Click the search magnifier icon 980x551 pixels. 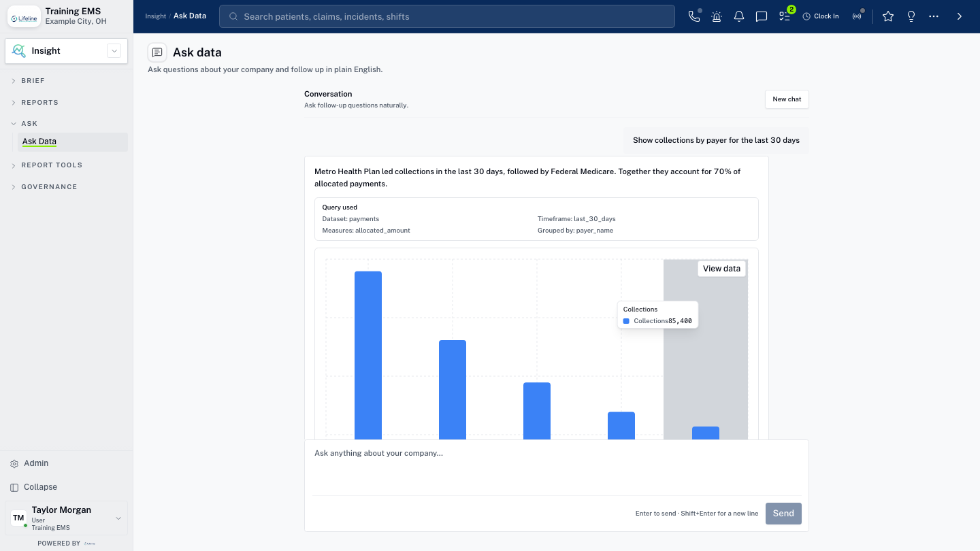click(x=233, y=16)
